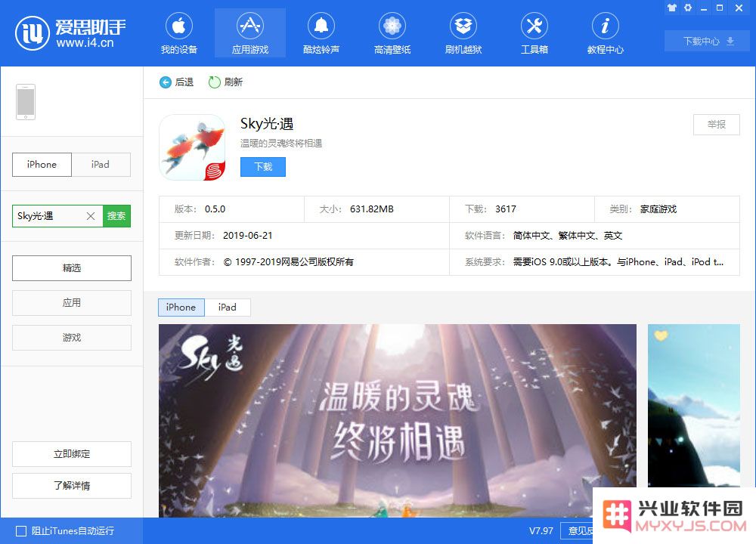
Task: Toggle 阻止iTunes自动运行 checkbox
Action: click(x=21, y=531)
